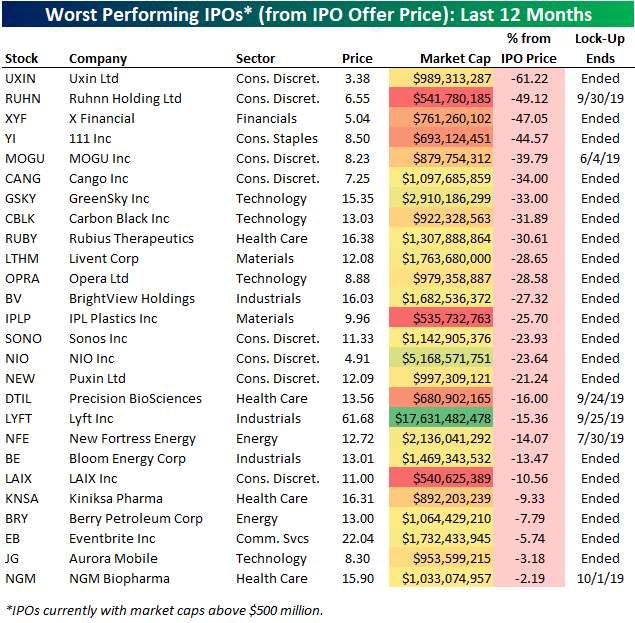Click the Stock column header

coord(21,59)
